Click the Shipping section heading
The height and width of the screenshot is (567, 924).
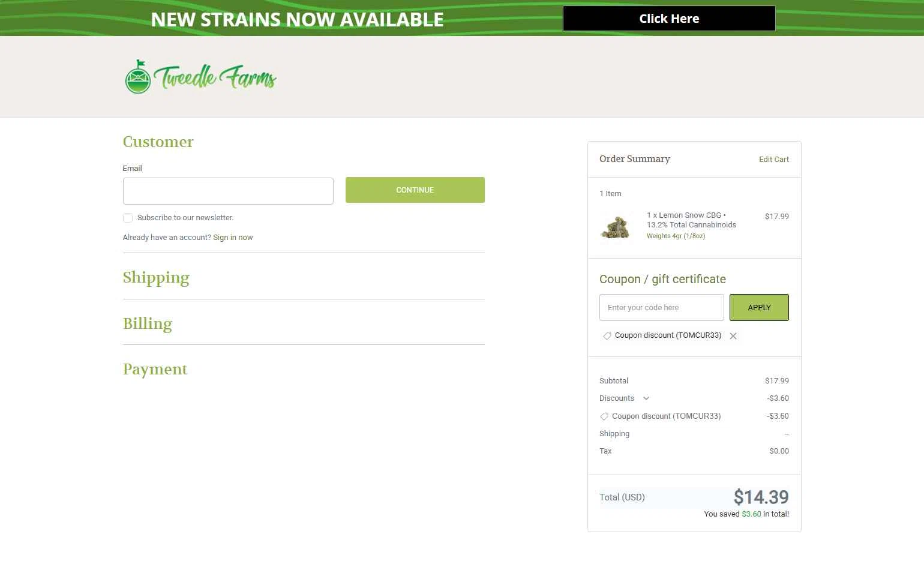tap(156, 277)
